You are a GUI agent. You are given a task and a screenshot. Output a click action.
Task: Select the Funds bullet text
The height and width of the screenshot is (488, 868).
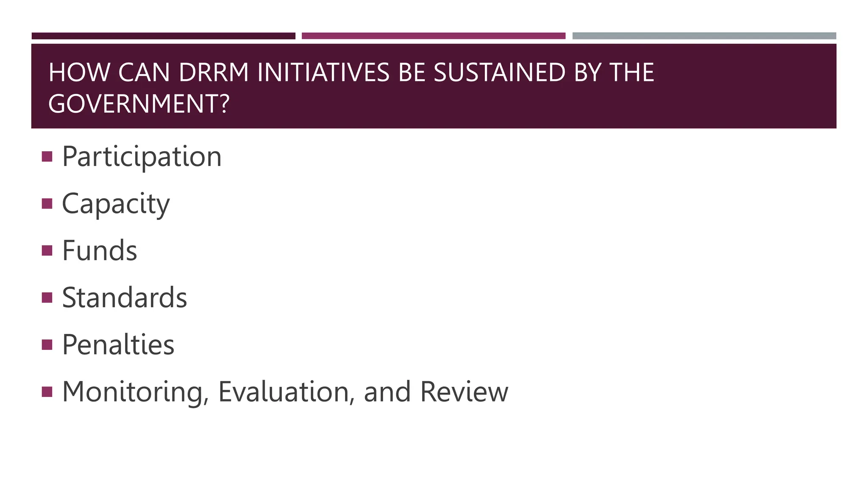(x=100, y=250)
